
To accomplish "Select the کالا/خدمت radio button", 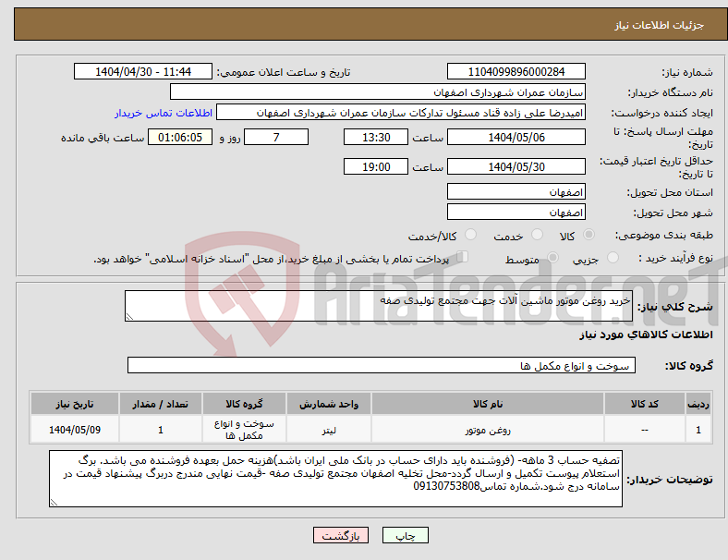I will coord(471,235).
